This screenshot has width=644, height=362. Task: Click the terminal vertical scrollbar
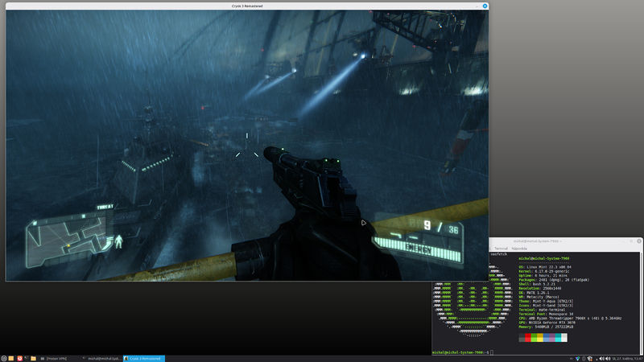click(x=642, y=303)
